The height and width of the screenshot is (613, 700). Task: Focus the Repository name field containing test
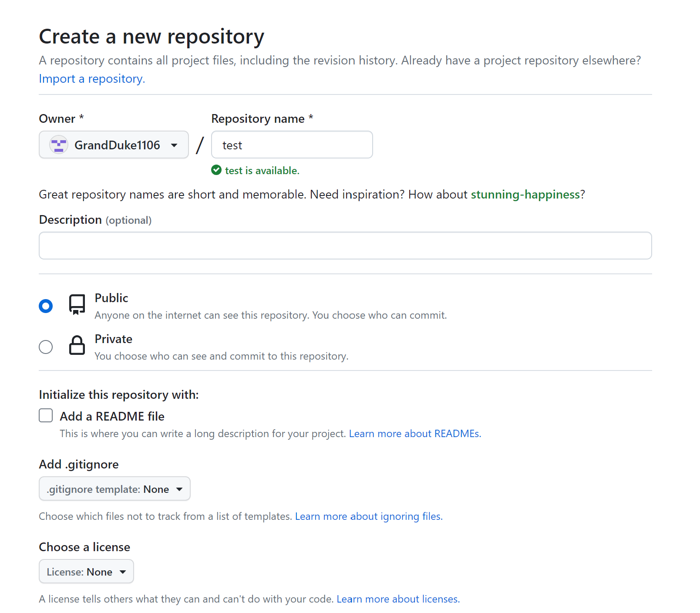pyautogui.click(x=292, y=145)
